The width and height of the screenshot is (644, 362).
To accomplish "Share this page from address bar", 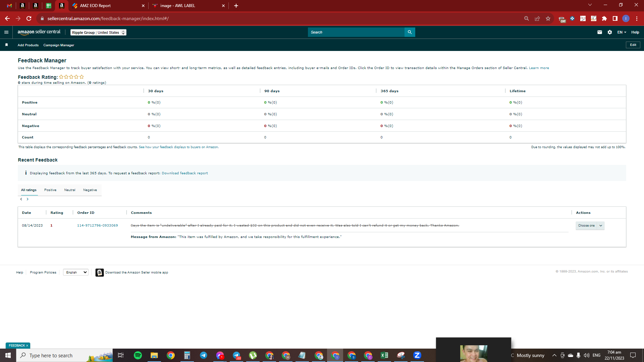I will pos(537,18).
